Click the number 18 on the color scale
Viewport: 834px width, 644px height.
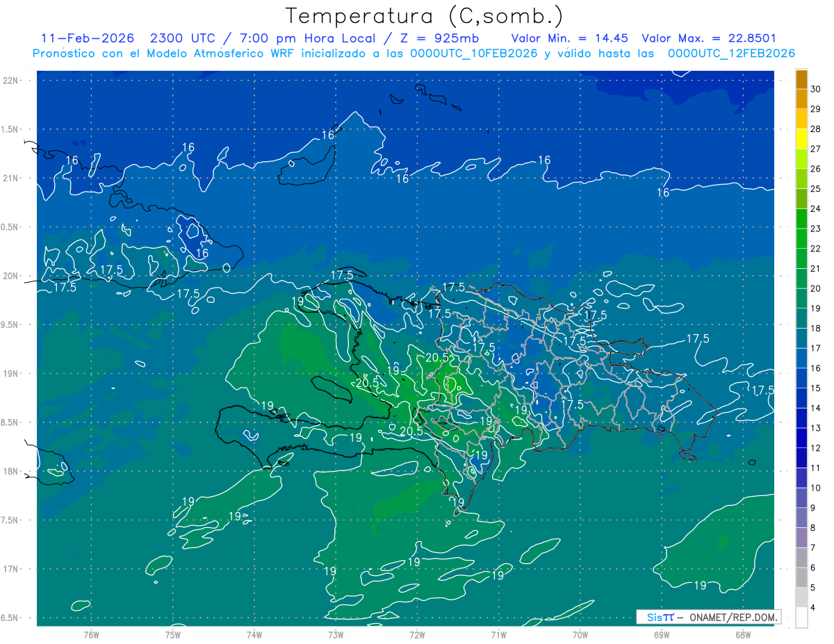[816, 329]
